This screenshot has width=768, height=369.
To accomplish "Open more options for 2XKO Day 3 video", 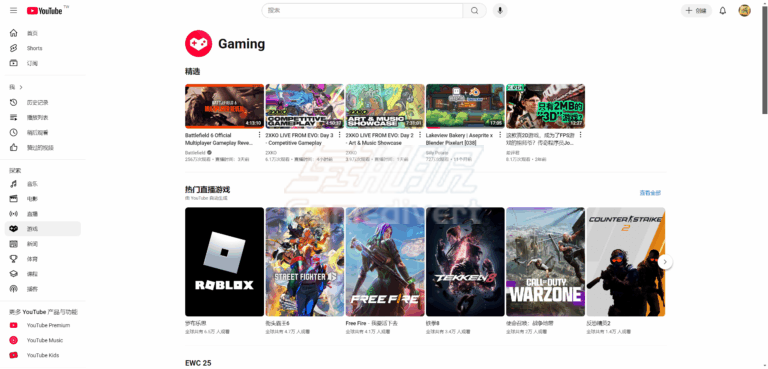I will point(340,135).
